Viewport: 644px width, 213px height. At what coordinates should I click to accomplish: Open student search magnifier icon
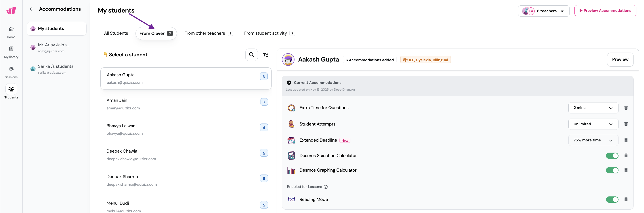point(252,55)
